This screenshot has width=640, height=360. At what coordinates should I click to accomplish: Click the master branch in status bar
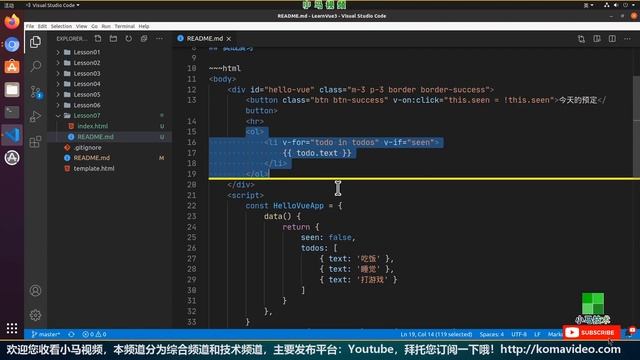tap(46, 334)
